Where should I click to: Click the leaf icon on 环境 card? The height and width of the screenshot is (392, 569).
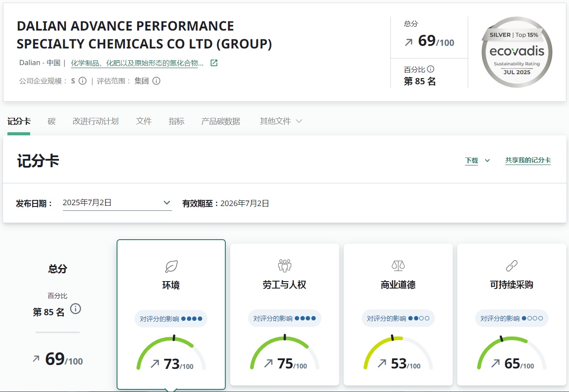pos(171,266)
